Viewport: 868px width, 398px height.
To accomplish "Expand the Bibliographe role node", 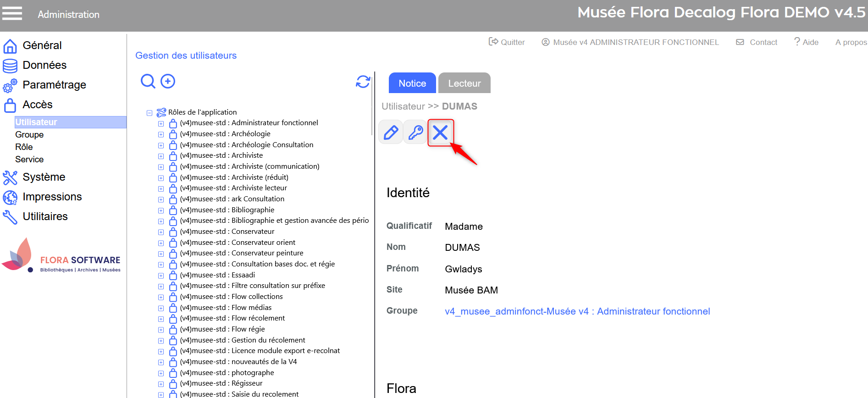I will pos(161,210).
